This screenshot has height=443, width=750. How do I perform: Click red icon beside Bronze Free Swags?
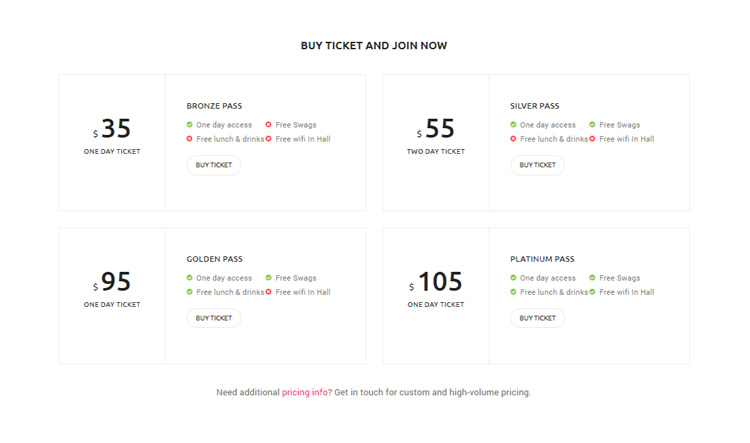click(x=268, y=124)
